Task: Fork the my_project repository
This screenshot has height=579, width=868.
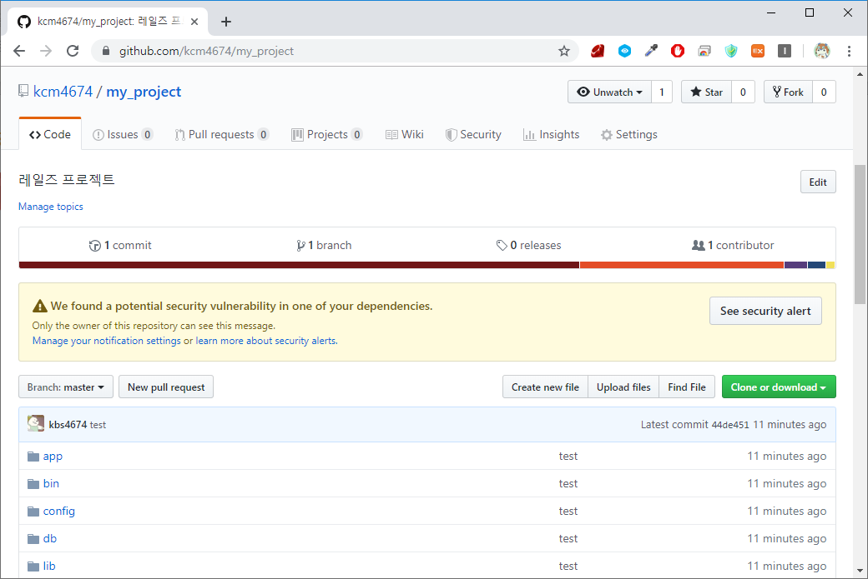Action: [x=788, y=92]
